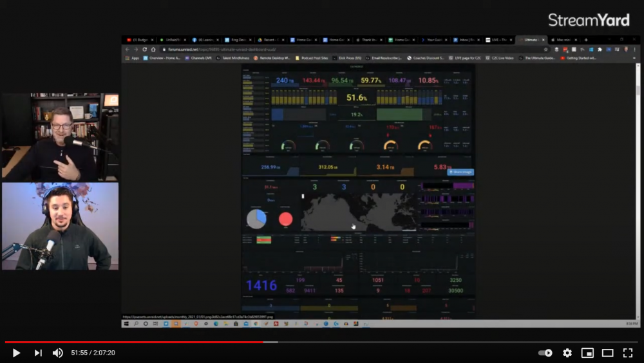Viewport: 644px width, 363px height.
Task: Open the Coaches Discount S... bookmark
Action: point(426,58)
